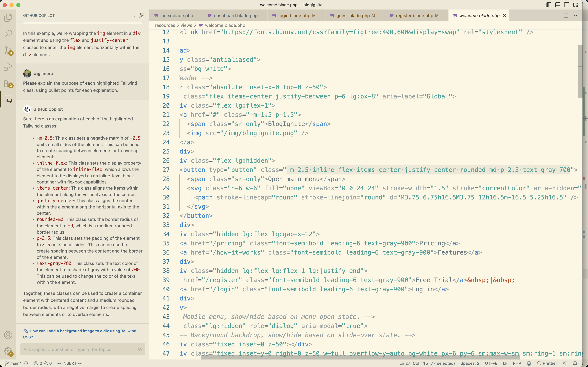Click the -- INSERT -- vim mode indicator
Image resolution: width=588 pixels, height=367 pixels.
tap(69, 363)
